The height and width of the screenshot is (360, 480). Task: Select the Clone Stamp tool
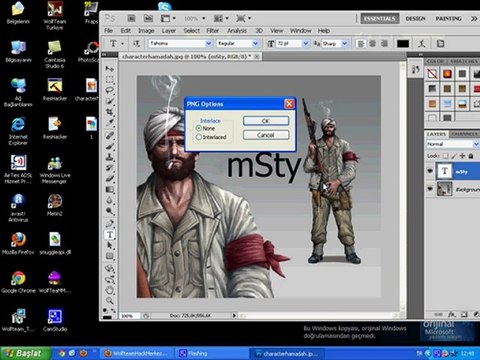click(x=110, y=157)
